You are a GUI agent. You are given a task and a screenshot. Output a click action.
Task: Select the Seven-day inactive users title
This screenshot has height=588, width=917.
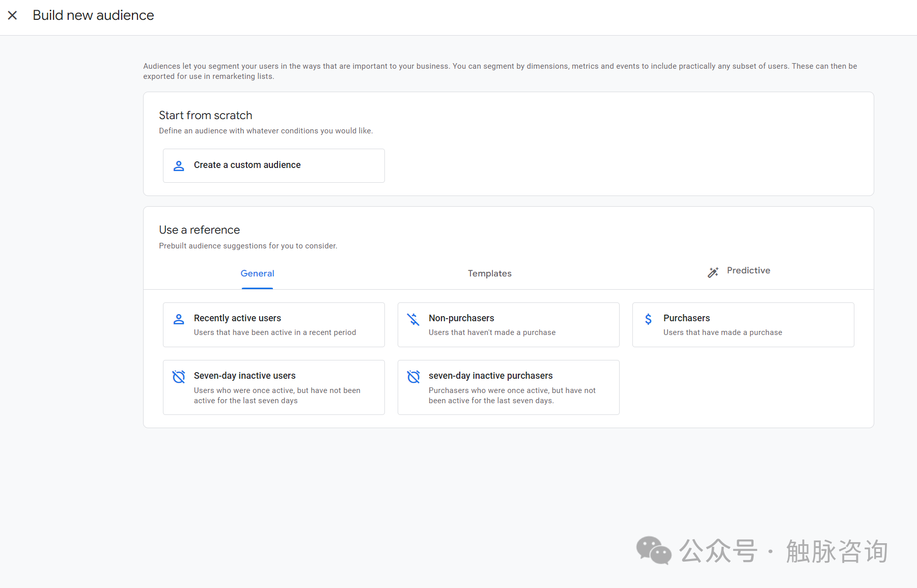pyautogui.click(x=244, y=376)
